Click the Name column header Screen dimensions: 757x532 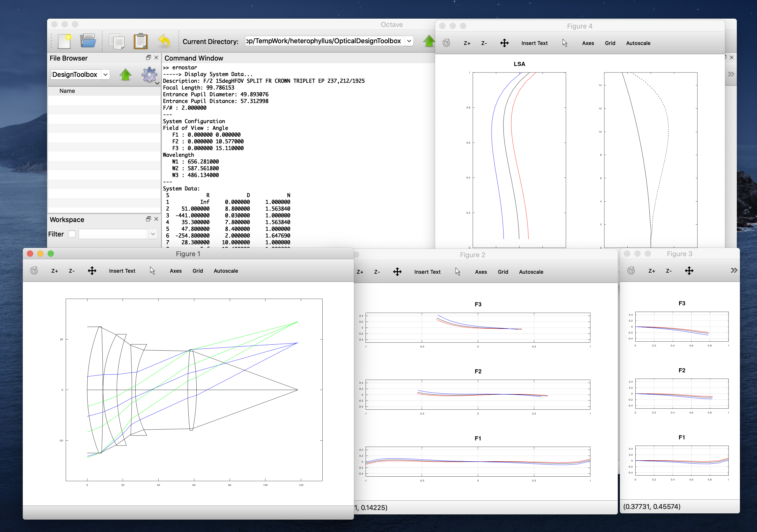click(x=67, y=91)
